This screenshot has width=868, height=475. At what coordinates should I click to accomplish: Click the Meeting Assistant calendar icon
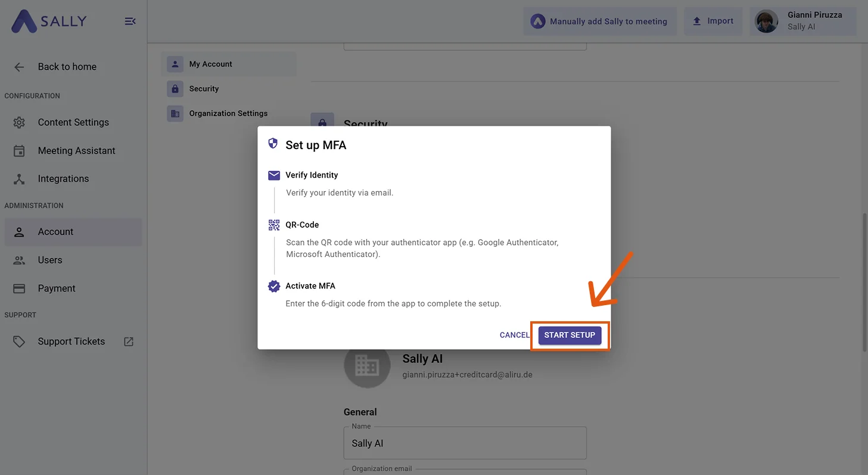[19, 151]
